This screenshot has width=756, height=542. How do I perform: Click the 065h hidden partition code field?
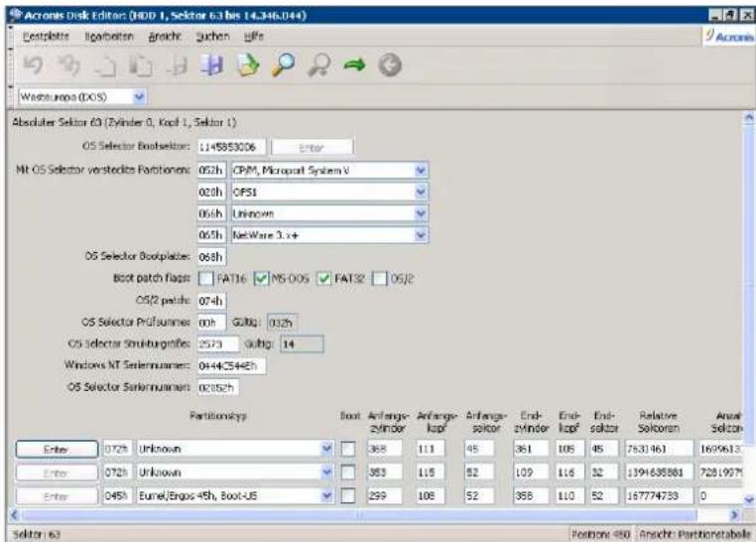click(211, 235)
